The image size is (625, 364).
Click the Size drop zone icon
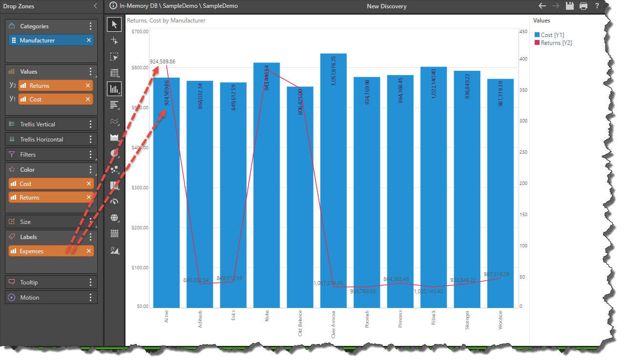12,222
